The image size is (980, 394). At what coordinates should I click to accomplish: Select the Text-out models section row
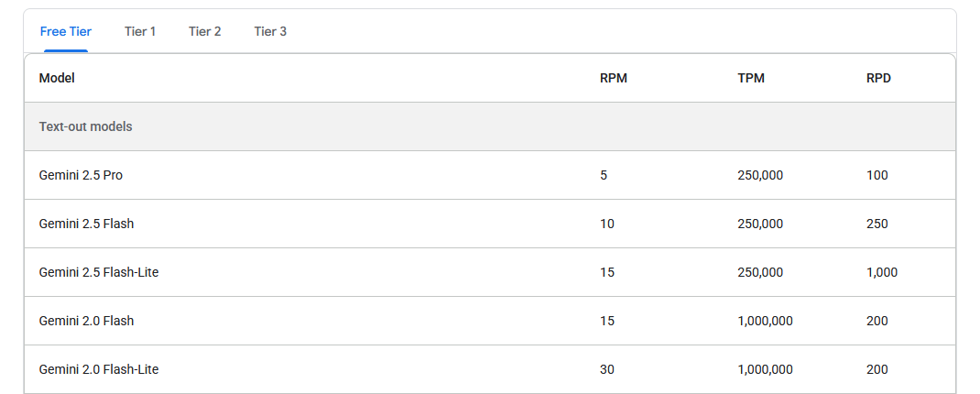pyautogui.click(x=490, y=126)
